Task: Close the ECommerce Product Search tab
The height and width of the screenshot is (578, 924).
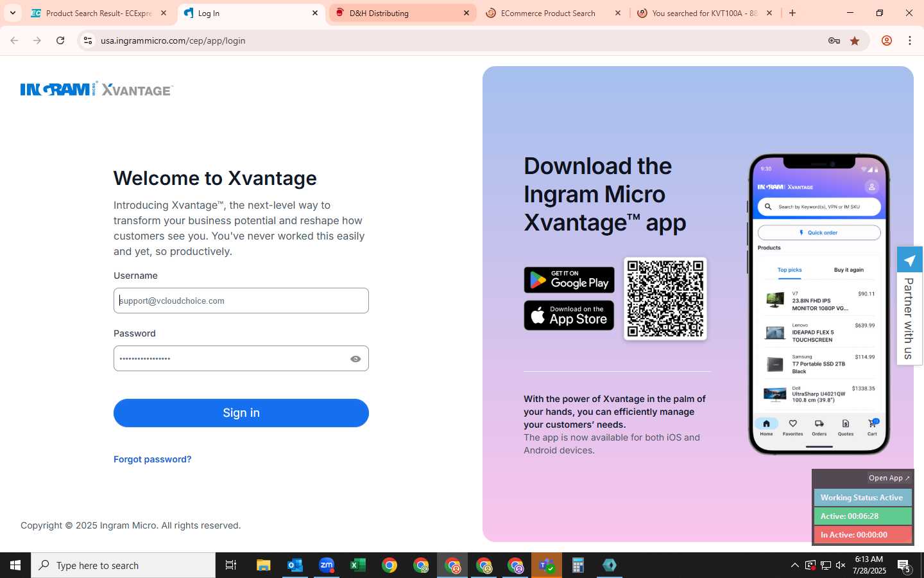Action: [x=618, y=13]
